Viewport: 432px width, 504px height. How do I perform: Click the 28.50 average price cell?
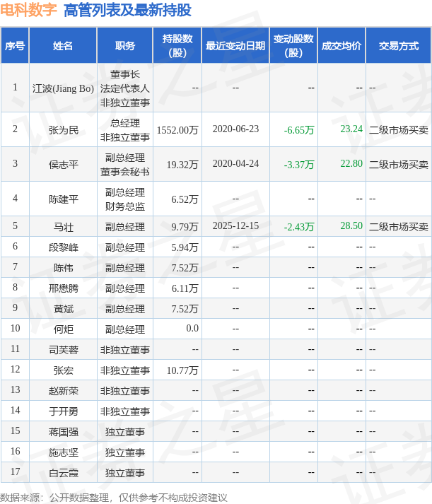(x=351, y=225)
